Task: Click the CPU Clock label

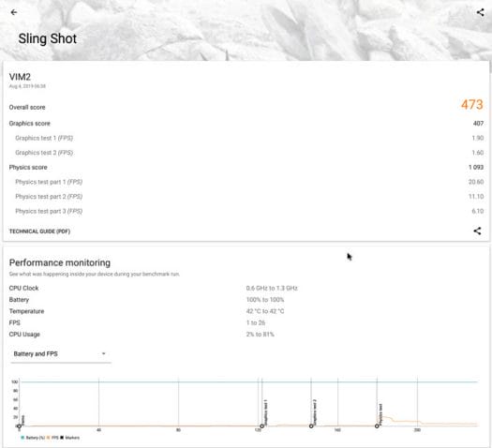Action: click(23, 288)
